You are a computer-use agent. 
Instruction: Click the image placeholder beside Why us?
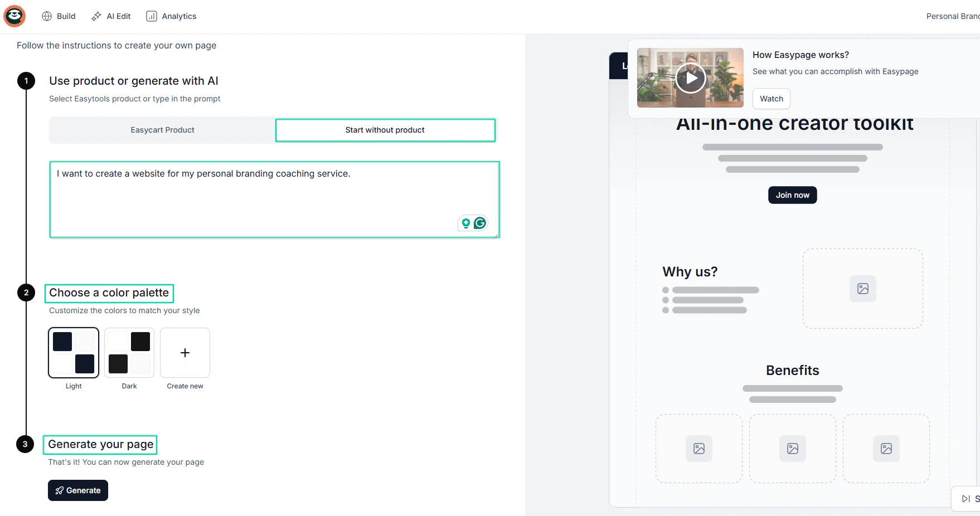coord(863,289)
